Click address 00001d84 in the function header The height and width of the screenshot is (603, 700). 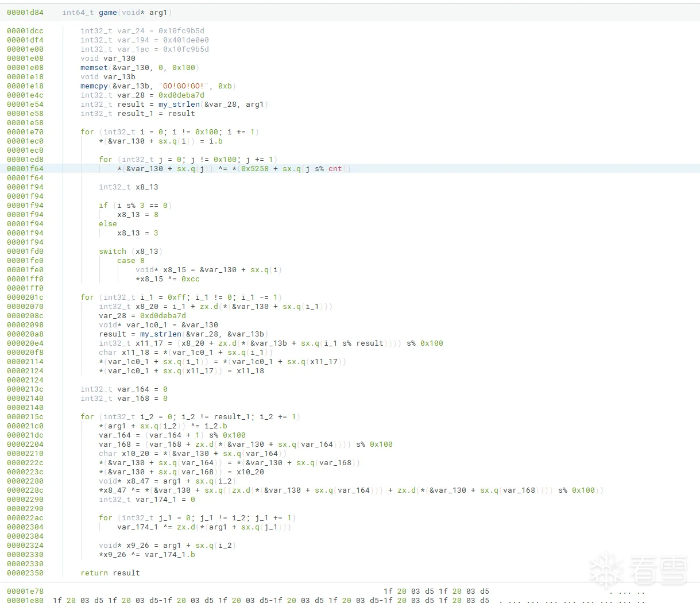[x=25, y=12]
